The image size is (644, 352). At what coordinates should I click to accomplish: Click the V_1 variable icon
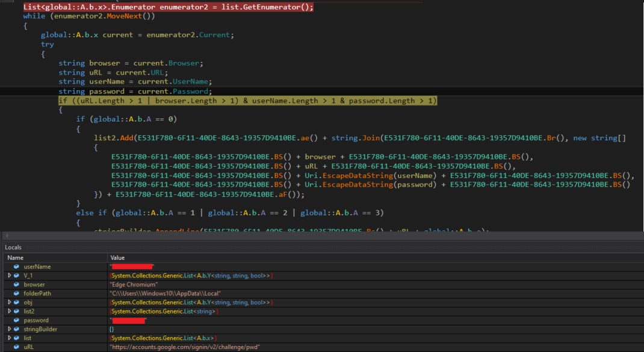coord(16,276)
